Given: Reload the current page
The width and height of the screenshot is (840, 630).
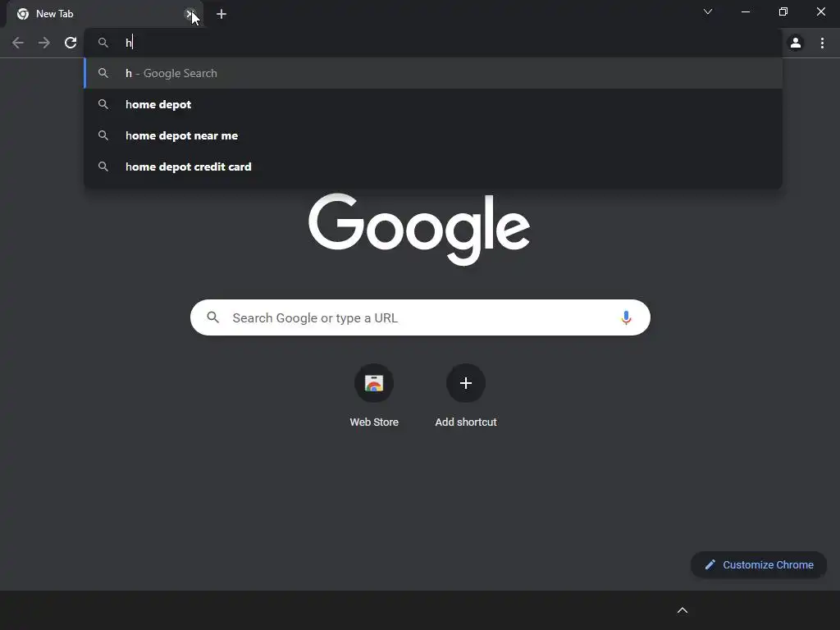Looking at the screenshot, I should pyautogui.click(x=71, y=43).
